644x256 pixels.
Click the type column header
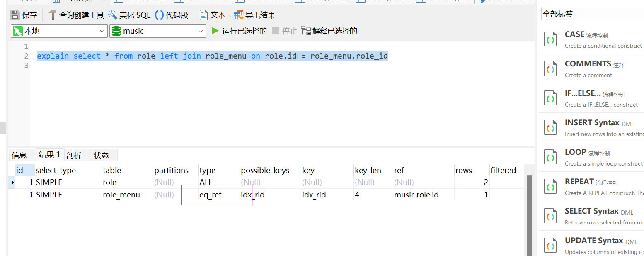click(x=219, y=170)
